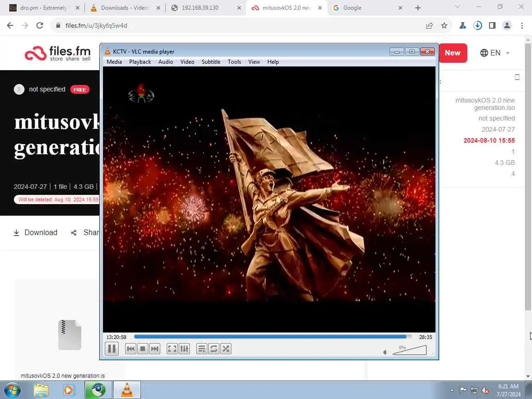Viewport: 532px width, 399px height.
Task: Toggle the checkbox in files.fm right panel
Action: [x=517, y=78]
